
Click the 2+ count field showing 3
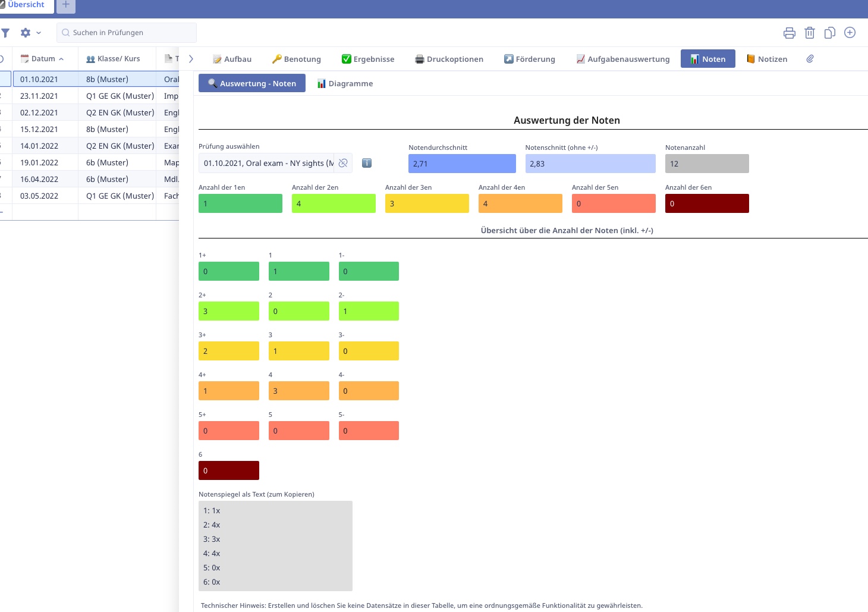(x=229, y=311)
